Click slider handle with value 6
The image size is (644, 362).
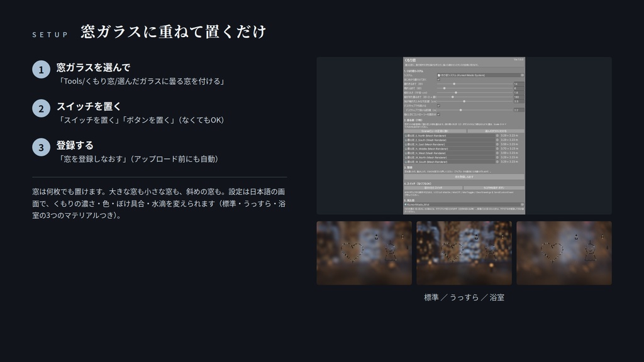[445, 88]
